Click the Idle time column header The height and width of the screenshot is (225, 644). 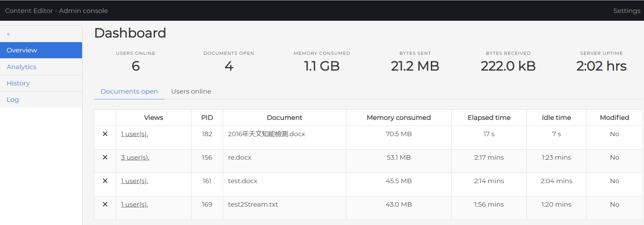pyautogui.click(x=556, y=118)
